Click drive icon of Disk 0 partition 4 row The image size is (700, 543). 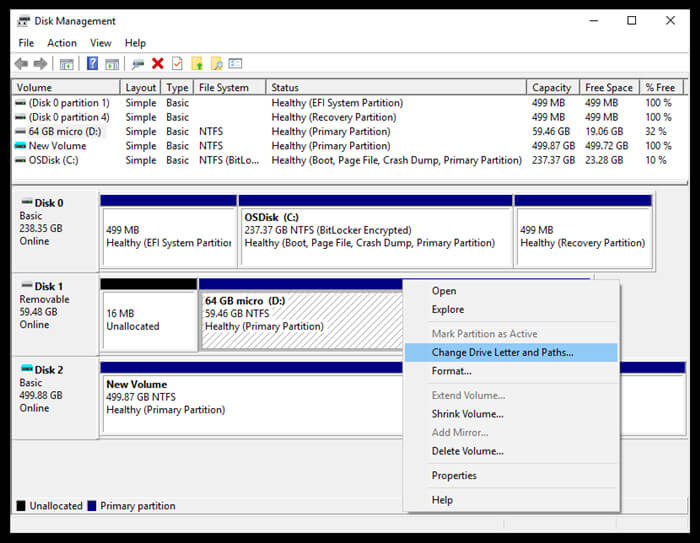point(20,117)
